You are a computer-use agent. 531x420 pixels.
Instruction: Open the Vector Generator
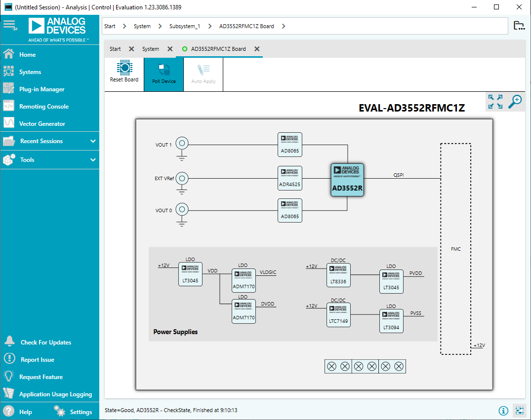[42, 124]
